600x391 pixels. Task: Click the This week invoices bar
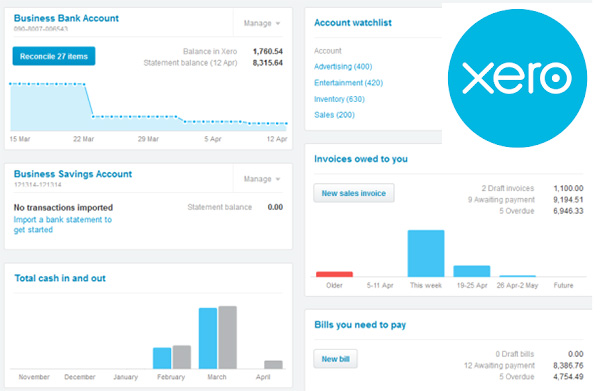coord(426,253)
